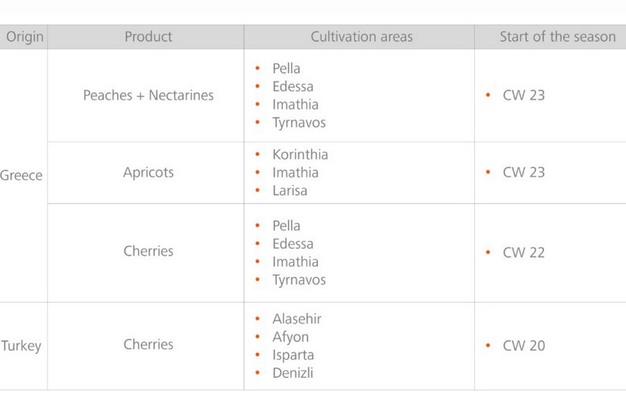
Task: Click Cherries in the Greece section
Action: tap(148, 251)
